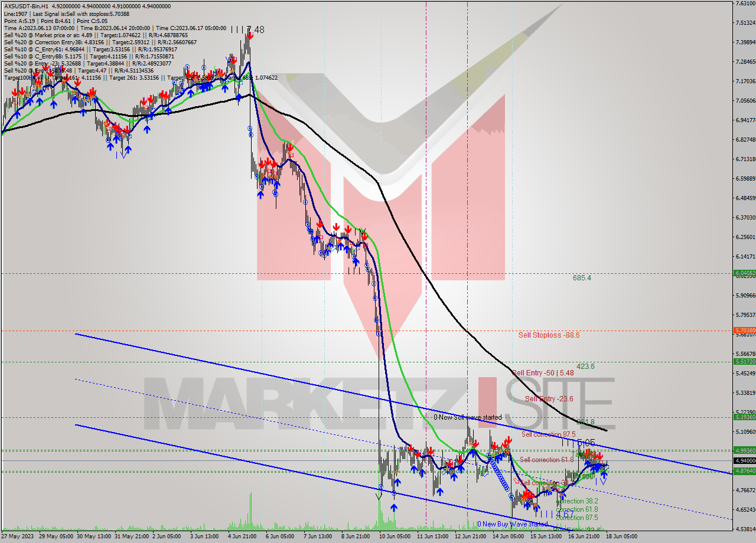Click the green 'correction 87.5' label
Image resolution: width=756 pixels, height=543 pixels.
coord(576,518)
